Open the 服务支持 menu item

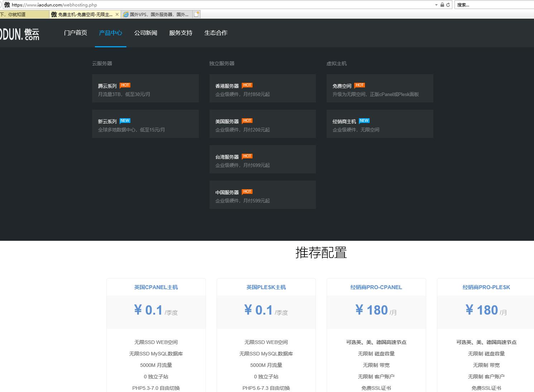[x=181, y=33]
